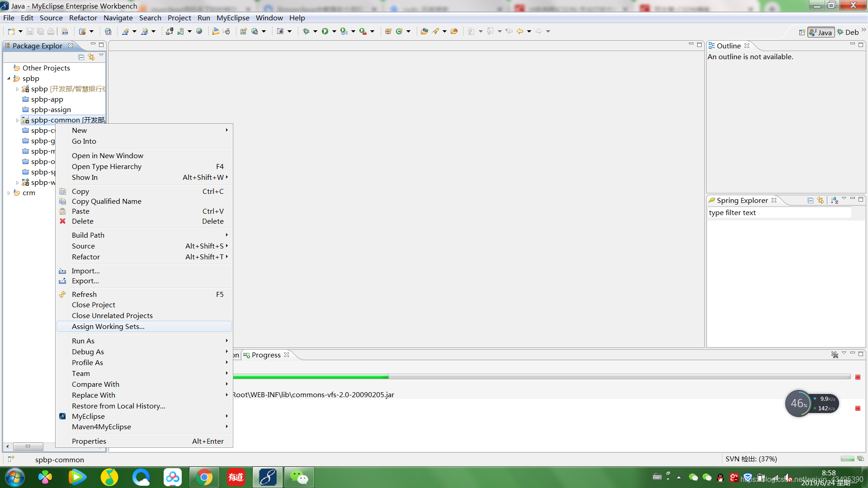Click the Print toolbar icon
868x488 pixels.
51,31
